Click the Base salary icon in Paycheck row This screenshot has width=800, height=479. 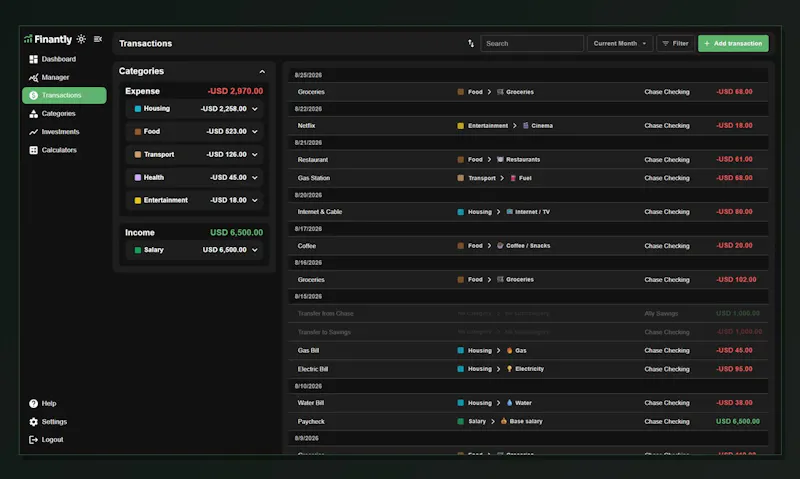504,421
